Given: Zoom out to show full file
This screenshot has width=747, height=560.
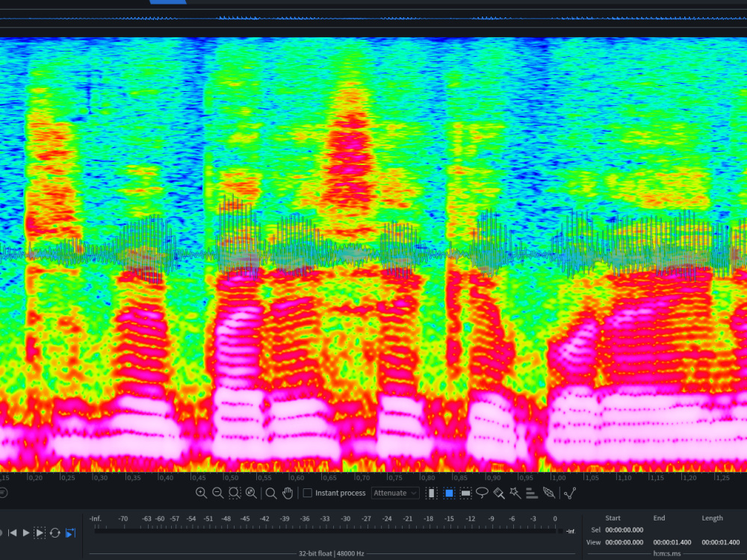Looking at the screenshot, I should (251, 494).
